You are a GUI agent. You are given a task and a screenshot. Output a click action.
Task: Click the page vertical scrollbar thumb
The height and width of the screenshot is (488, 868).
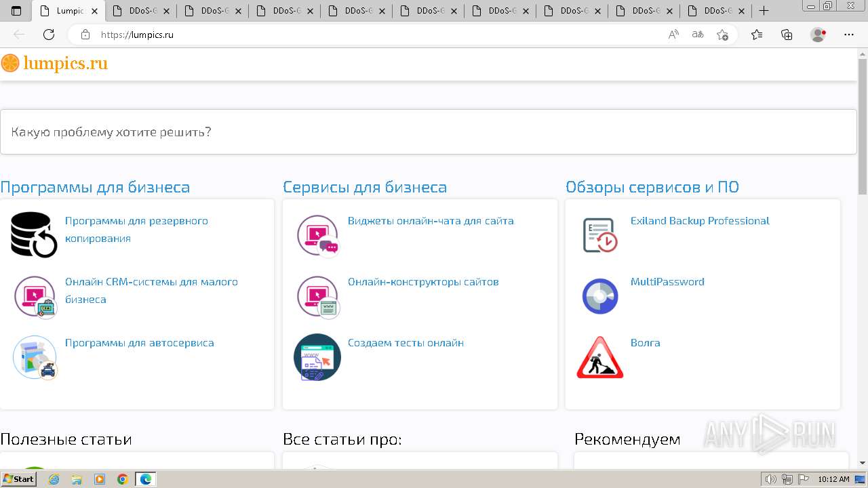863,126
